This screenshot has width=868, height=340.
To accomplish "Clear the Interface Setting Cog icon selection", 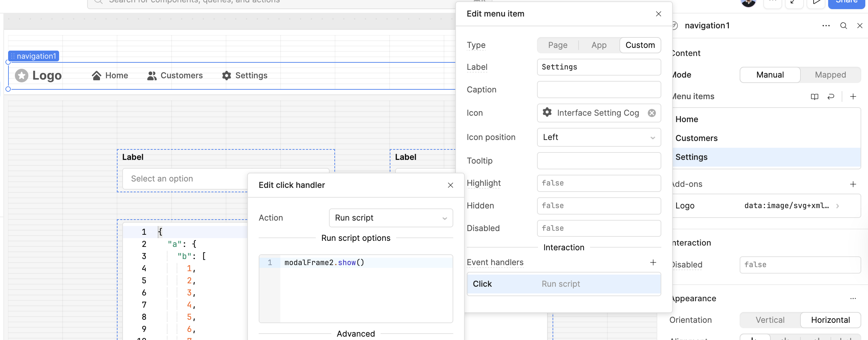I will point(652,113).
